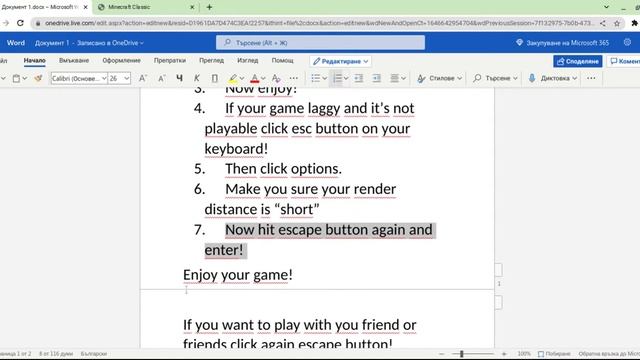Click the text 'Enjoy your game!'
Viewport: 640px width, 360px height.
click(x=238, y=275)
